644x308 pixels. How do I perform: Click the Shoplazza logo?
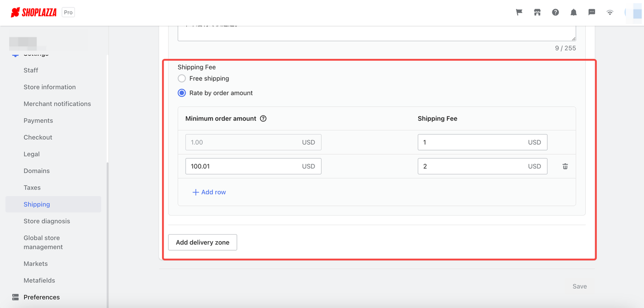point(33,13)
